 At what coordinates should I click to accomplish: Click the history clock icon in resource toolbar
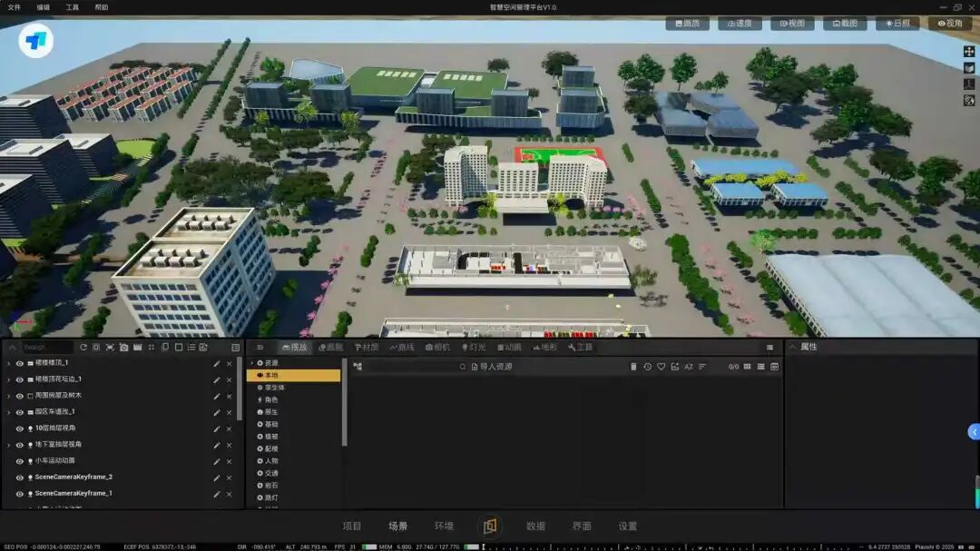[x=648, y=367]
